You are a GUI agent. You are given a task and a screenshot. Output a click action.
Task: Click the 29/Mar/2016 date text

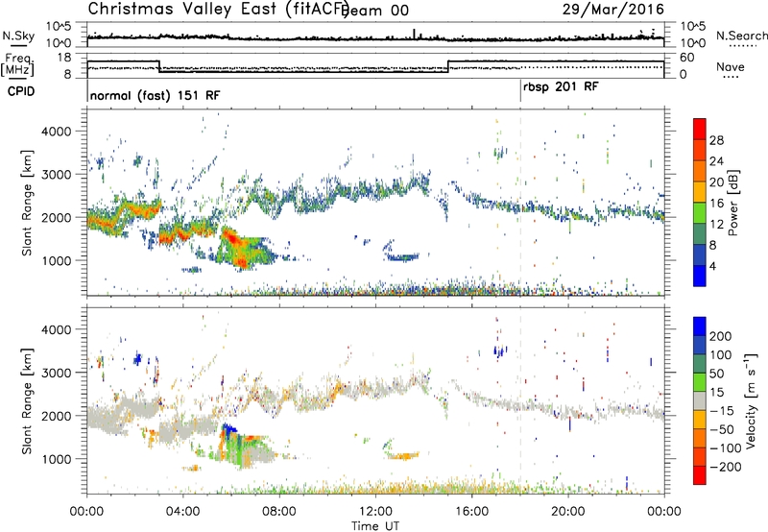coord(613,9)
